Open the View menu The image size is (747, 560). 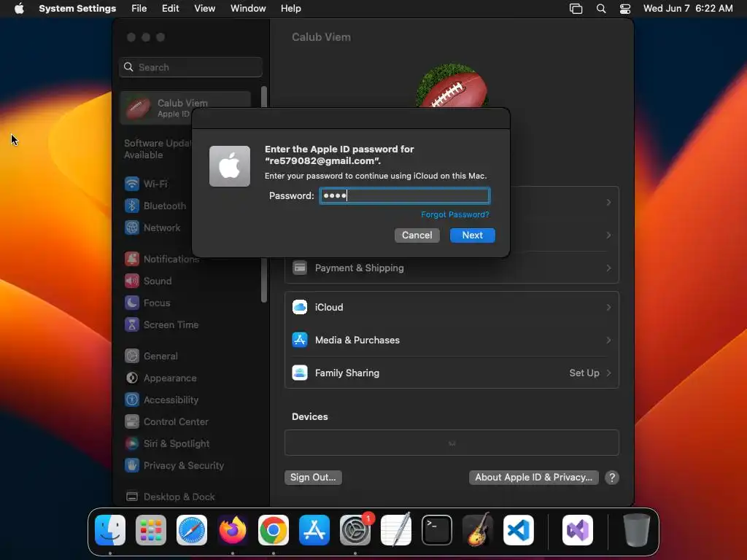tap(205, 9)
